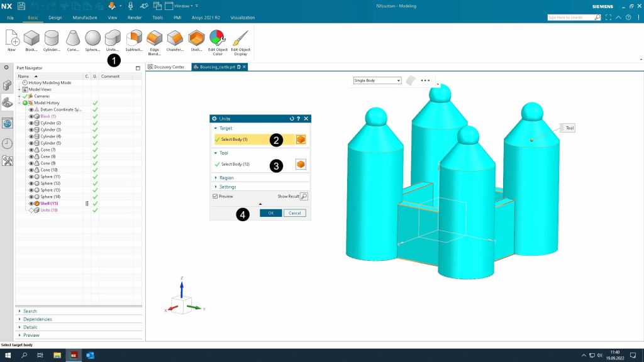The width and height of the screenshot is (644, 362).
Task: Hide Block (1) using eye icon
Action: point(31,116)
